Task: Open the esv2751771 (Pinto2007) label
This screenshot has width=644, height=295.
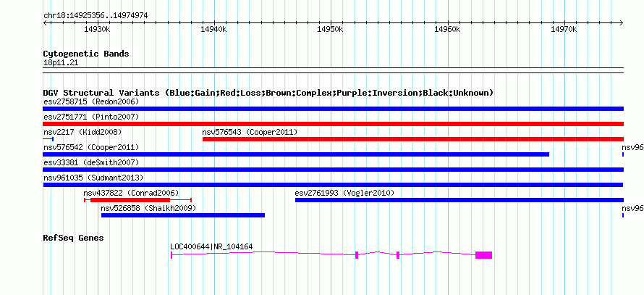Action: (91, 117)
